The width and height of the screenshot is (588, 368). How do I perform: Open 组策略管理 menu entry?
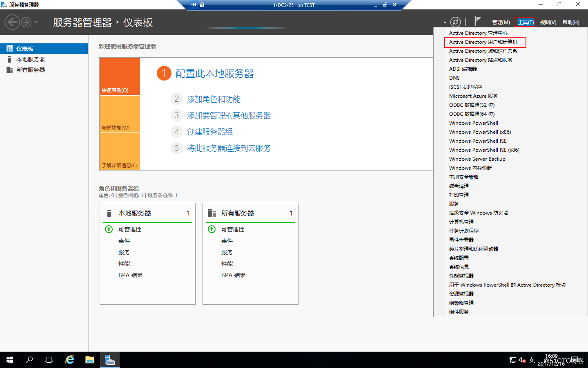[510, 303]
